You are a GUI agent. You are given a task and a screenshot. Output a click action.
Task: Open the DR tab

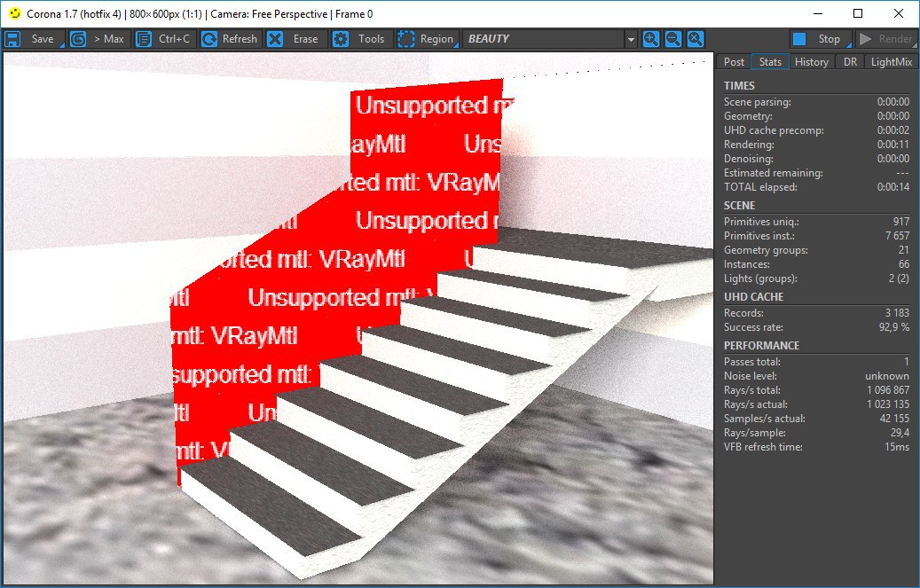pos(850,61)
